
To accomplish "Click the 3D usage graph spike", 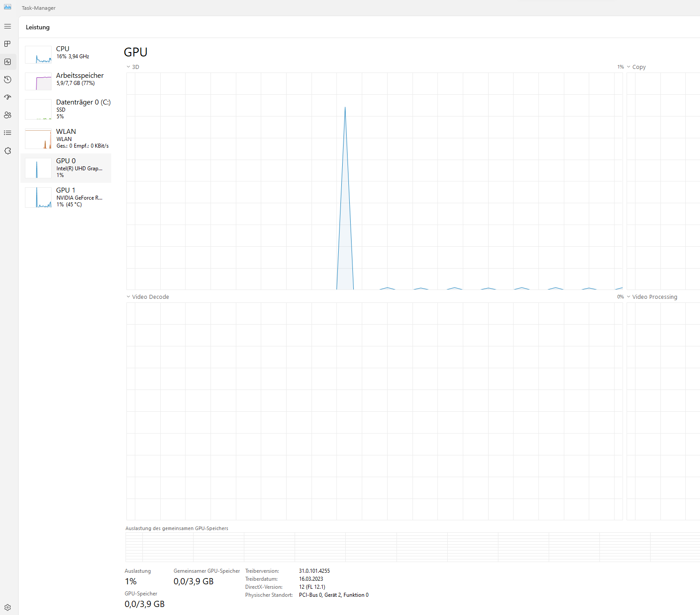I will coord(345,198).
